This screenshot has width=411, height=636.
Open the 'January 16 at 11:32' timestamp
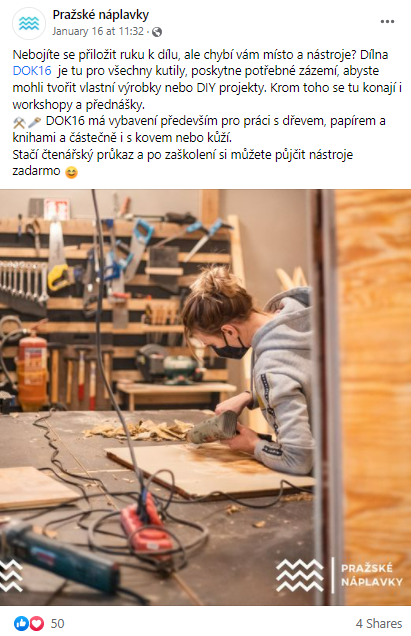click(x=98, y=32)
